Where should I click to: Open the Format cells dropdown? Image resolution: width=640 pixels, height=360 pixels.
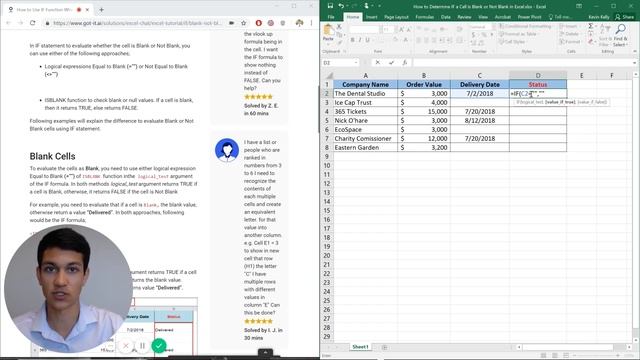pyautogui.click(x=570, y=42)
